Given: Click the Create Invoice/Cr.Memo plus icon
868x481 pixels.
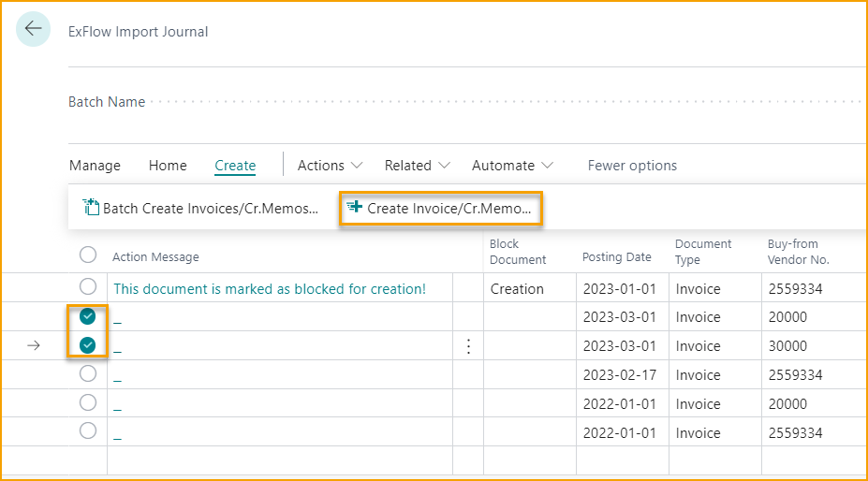Looking at the screenshot, I should pos(355,208).
